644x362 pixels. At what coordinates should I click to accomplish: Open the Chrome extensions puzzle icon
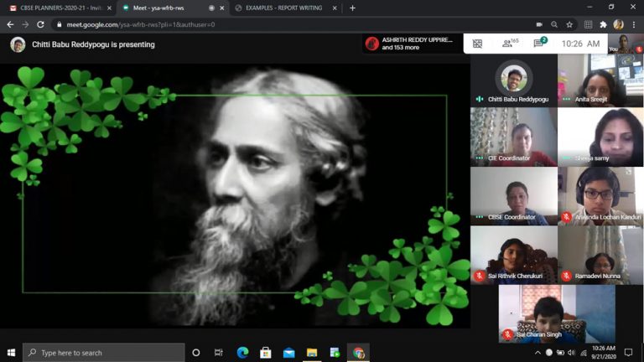pyautogui.click(x=603, y=24)
